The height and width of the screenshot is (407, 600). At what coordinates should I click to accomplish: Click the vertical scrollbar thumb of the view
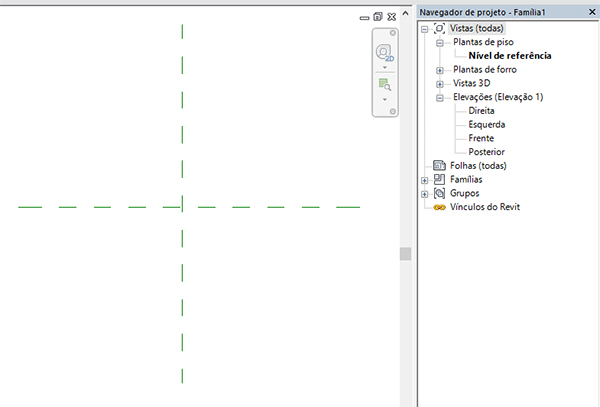(x=405, y=254)
